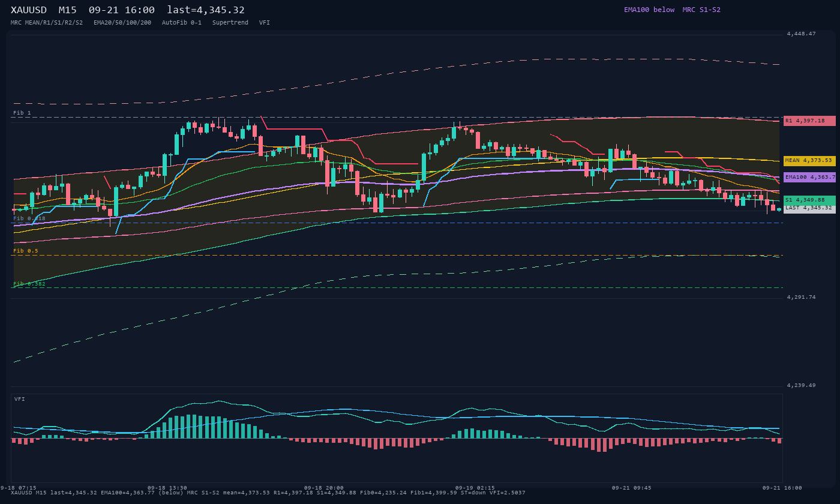Click the 4,291.74 price axis label
This screenshot has width=840, height=504.
point(802,297)
